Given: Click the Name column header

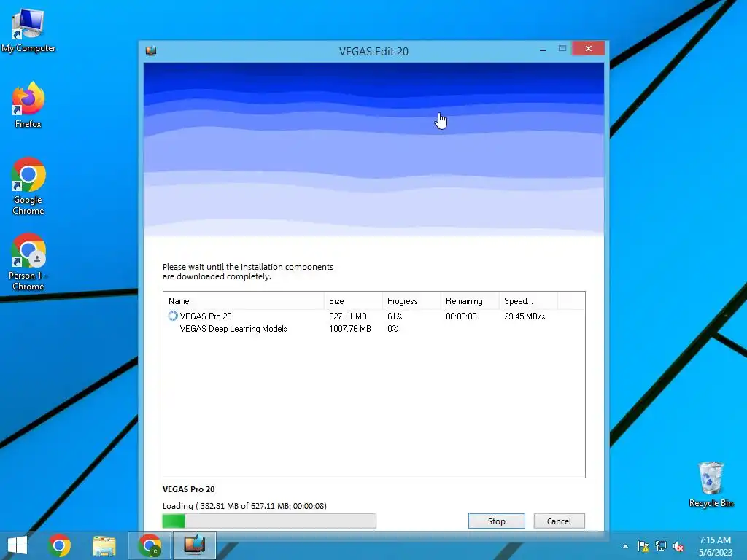Looking at the screenshot, I should click(244, 301).
